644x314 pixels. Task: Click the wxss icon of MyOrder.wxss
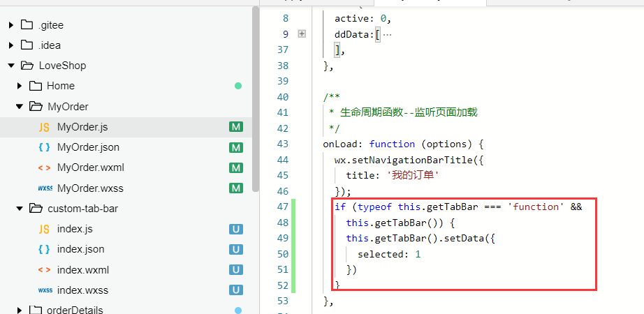[x=45, y=188]
